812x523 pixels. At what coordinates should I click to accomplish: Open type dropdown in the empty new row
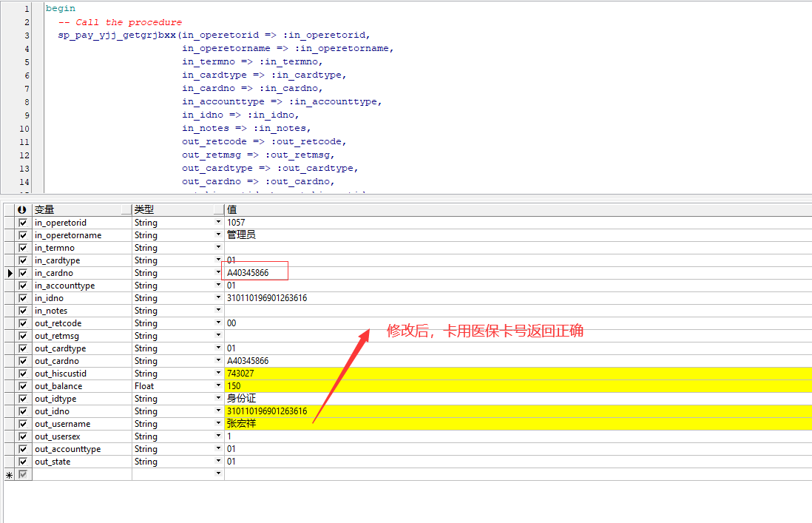coord(219,473)
